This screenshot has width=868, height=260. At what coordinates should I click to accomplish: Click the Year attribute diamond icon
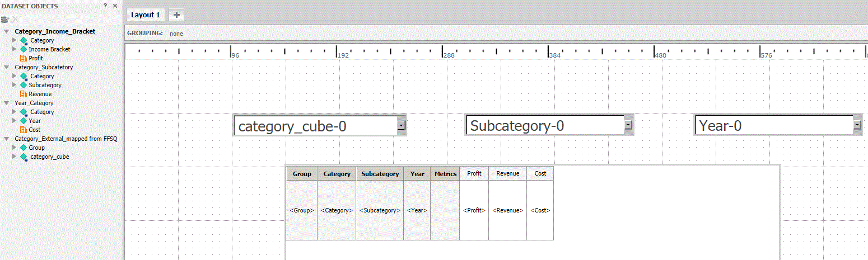pyautogui.click(x=24, y=121)
